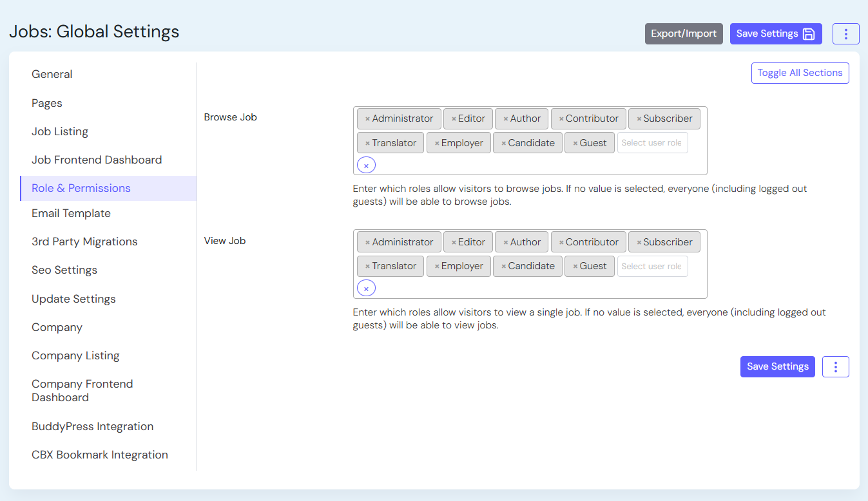Remove Subscriber tag from View Job
The width and height of the screenshot is (868, 501).
coord(639,243)
